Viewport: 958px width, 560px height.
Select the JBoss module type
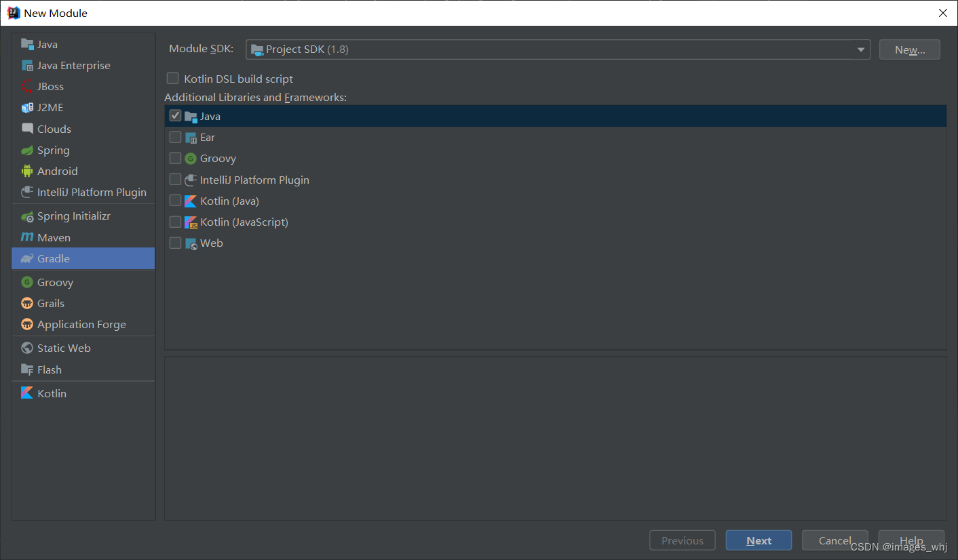pos(83,86)
